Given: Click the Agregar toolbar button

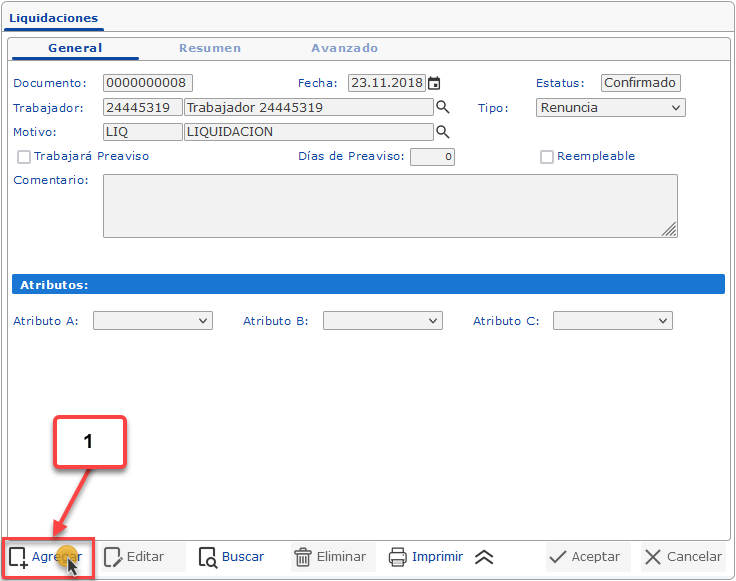Looking at the screenshot, I should (x=46, y=557).
